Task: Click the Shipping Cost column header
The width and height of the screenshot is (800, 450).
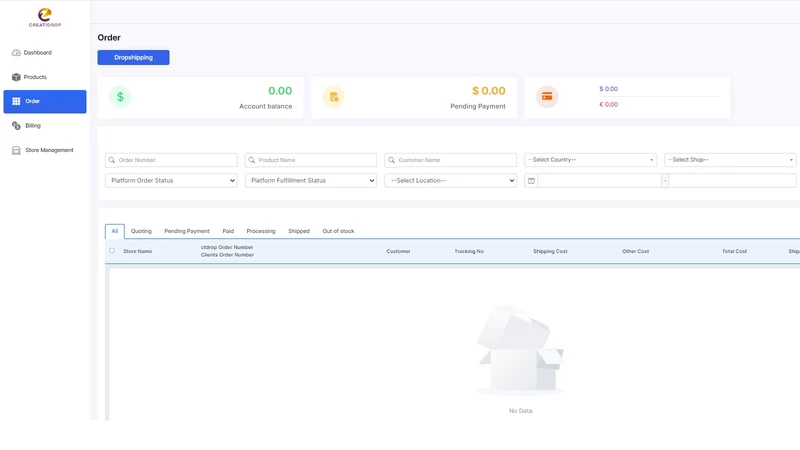Action: coord(550,252)
